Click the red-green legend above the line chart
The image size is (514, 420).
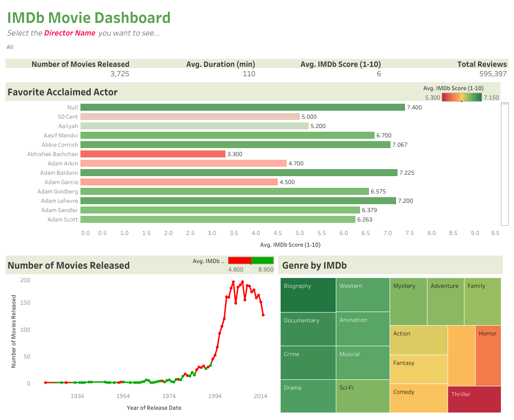[x=250, y=261]
